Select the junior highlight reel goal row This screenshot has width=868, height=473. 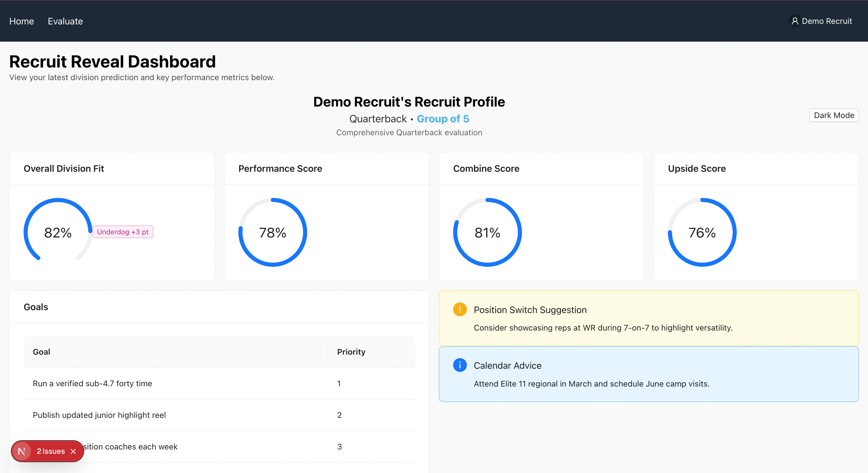[x=99, y=415]
